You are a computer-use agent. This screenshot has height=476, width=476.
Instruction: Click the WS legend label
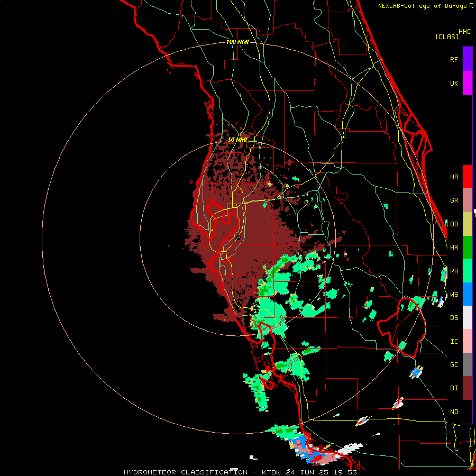pos(454,295)
